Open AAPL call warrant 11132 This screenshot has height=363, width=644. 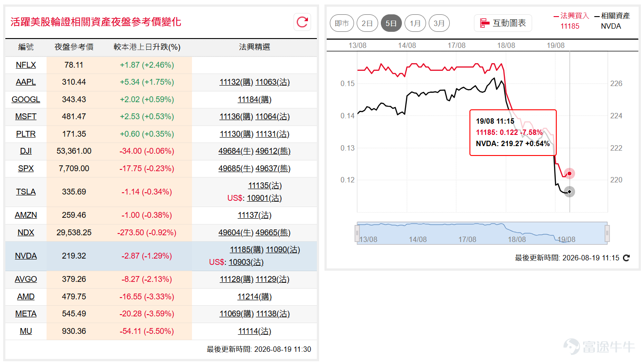[236, 82]
